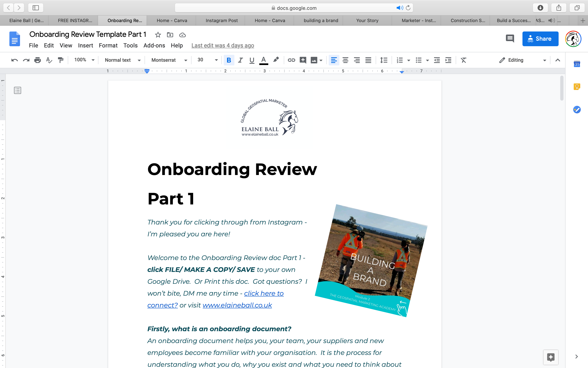Screen dimensions: 588x368
Task: Follow www.elaineball.co.uk link in document
Action: [x=237, y=305]
